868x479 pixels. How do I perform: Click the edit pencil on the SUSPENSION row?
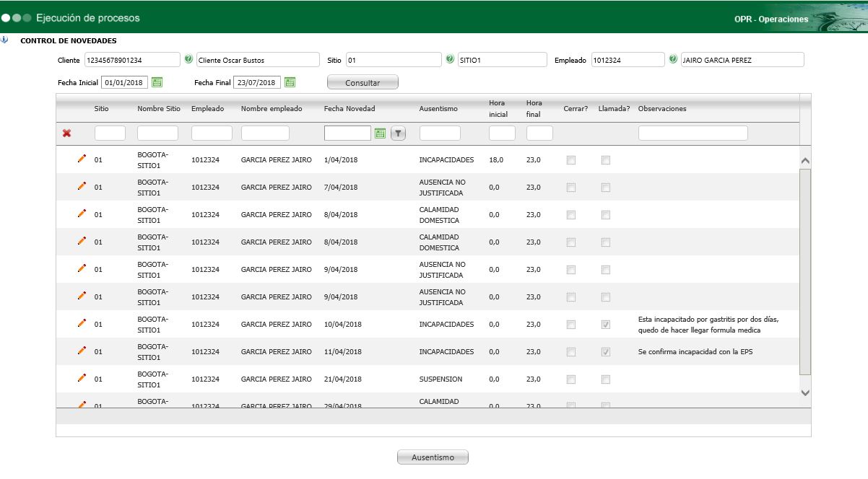pos(82,378)
